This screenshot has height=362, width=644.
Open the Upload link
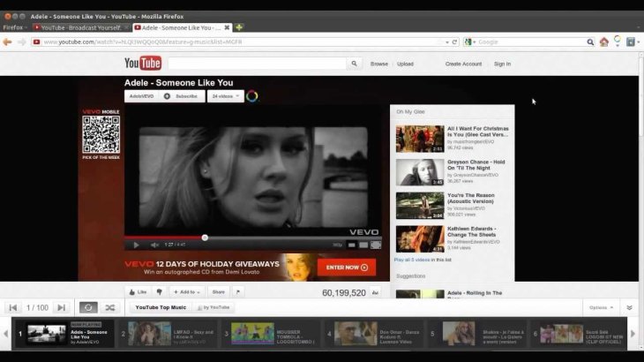click(406, 64)
